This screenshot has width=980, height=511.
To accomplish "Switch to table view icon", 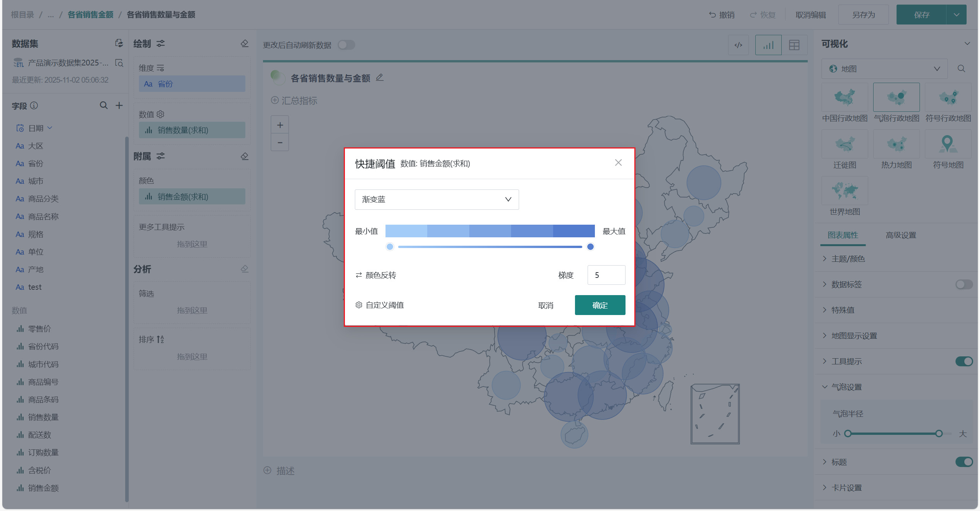I will click(794, 45).
